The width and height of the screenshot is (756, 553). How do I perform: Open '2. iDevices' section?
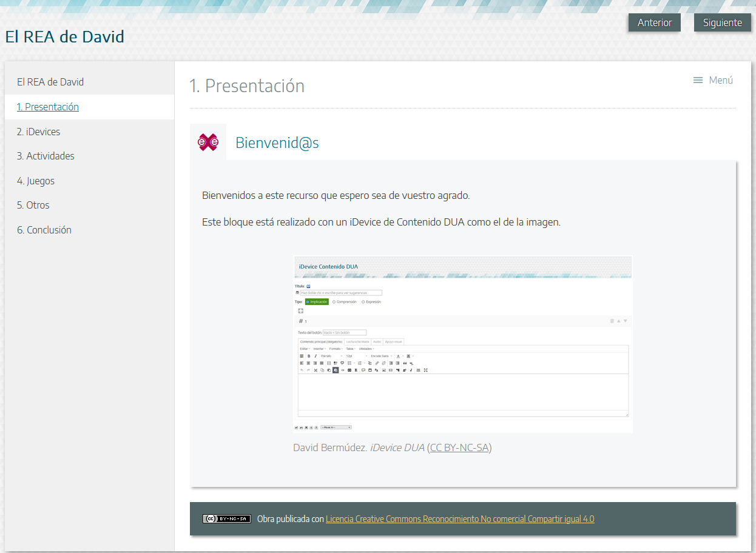click(89, 132)
